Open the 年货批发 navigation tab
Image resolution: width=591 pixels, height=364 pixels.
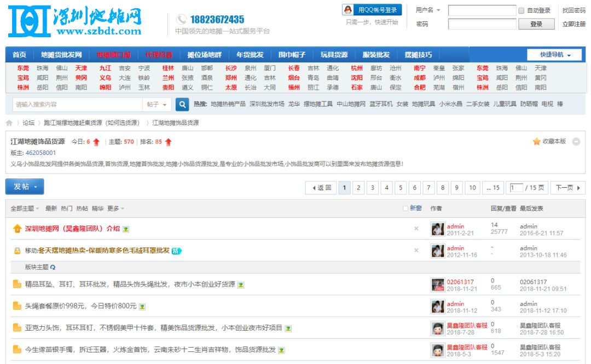(x=250, y=55)
